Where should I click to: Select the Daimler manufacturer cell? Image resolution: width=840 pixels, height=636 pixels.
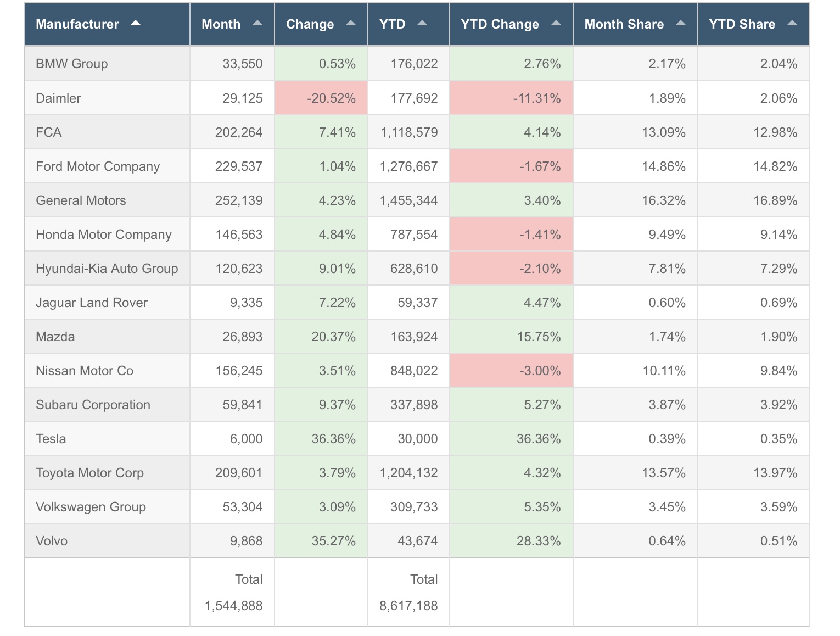[x=107, y=98]
